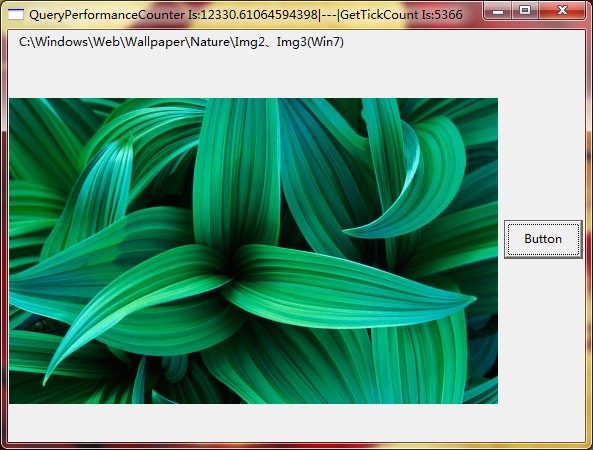Image resolution: width=593 pixels, height=450 pixels.
Task: Click the green leaves wallpaper image
Action: 253,251
